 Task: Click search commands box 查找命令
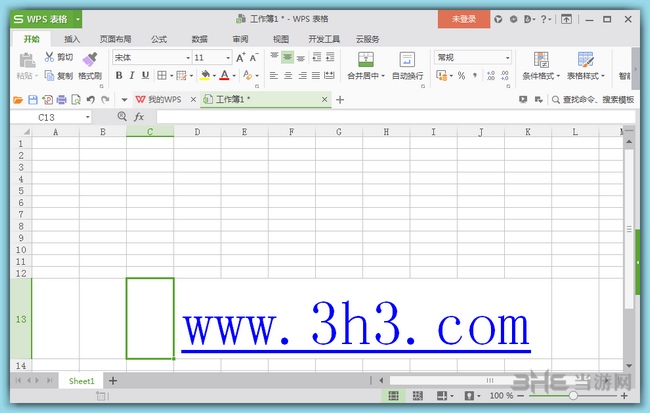[593, 100]
